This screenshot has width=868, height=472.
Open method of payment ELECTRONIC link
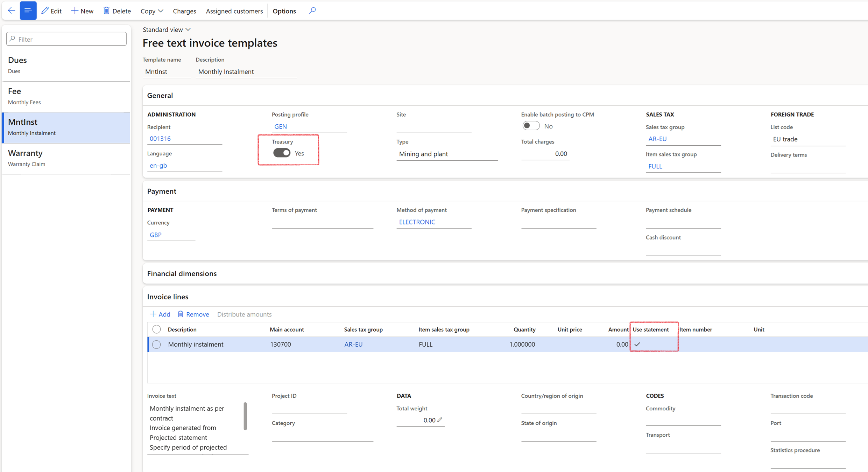(x=417, y=222)
